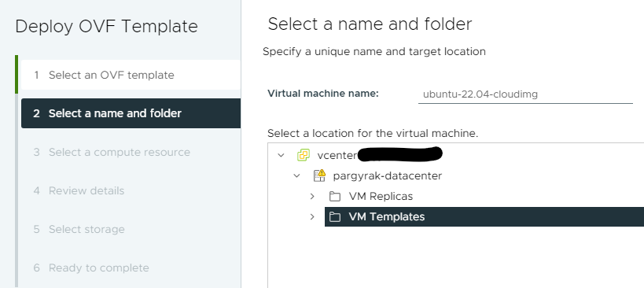Open step 6 Ready to complete
Viewport: 644px width, 288px height.
[x=131, y=268]
